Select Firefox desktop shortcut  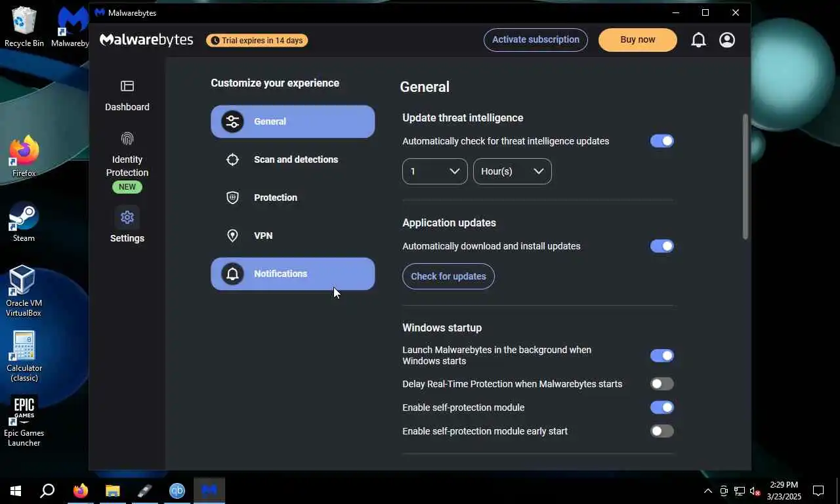24,156
